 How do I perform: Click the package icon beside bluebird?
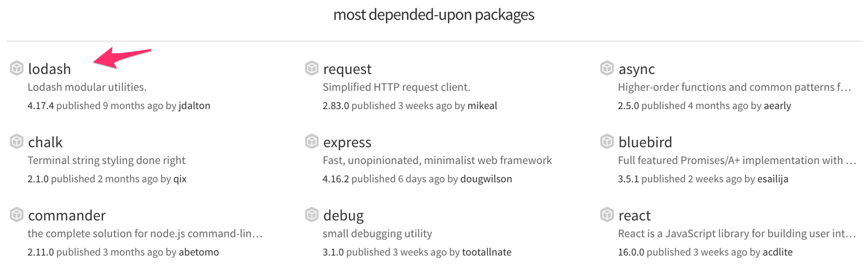tap(607, 142)
